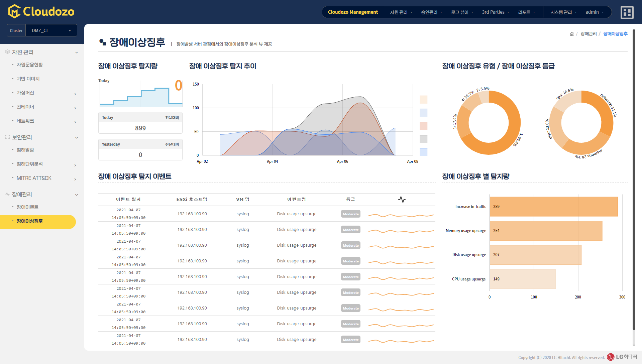Open the 로그 뷰어 top menu
The height and width of the screenshot is (364, 642).
click(x=462, y=12)
